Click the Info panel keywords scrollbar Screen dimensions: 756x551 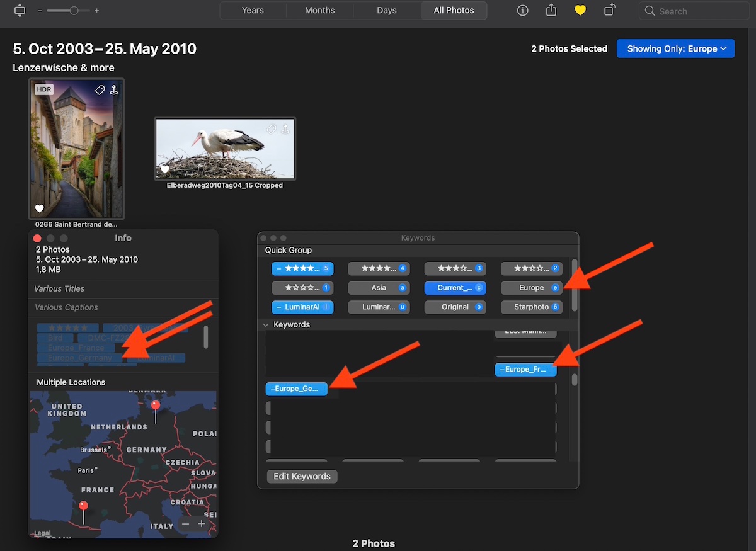[205, 338]
